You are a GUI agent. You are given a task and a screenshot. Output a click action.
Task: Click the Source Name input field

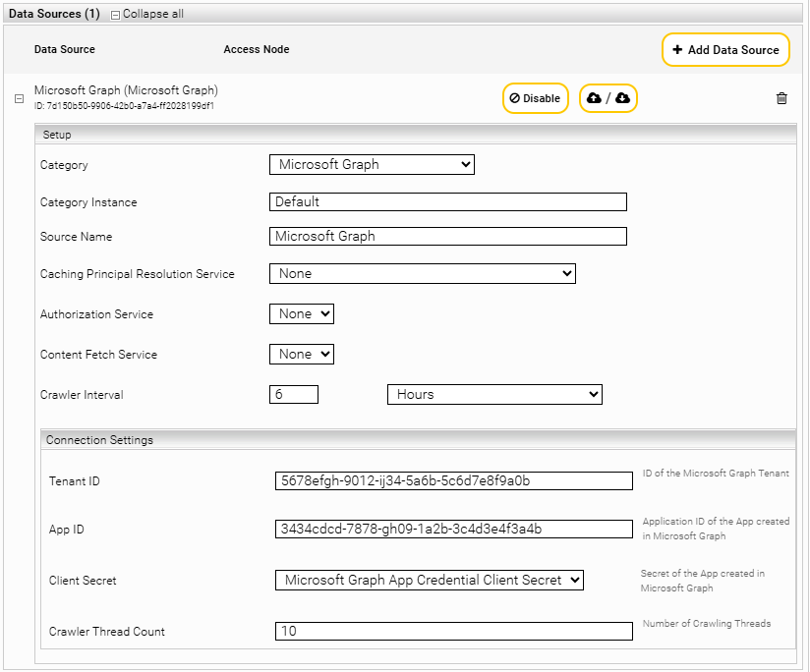click(447, 237)
